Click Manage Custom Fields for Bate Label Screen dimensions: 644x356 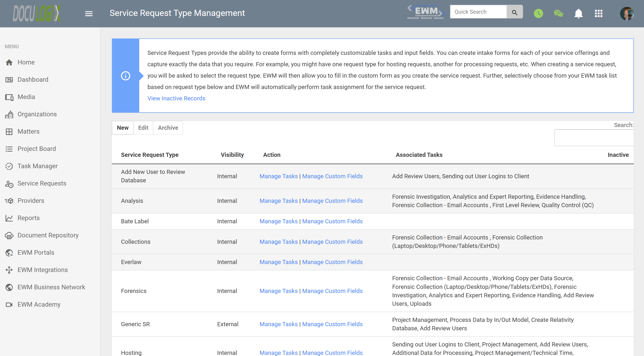[332, 221]
